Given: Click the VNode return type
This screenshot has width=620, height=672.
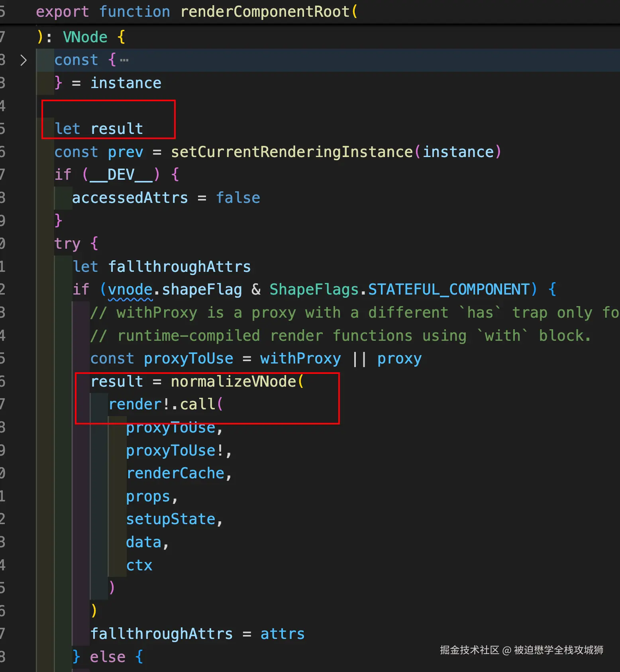Looking at the screenshot, I should tap(85, 37).
